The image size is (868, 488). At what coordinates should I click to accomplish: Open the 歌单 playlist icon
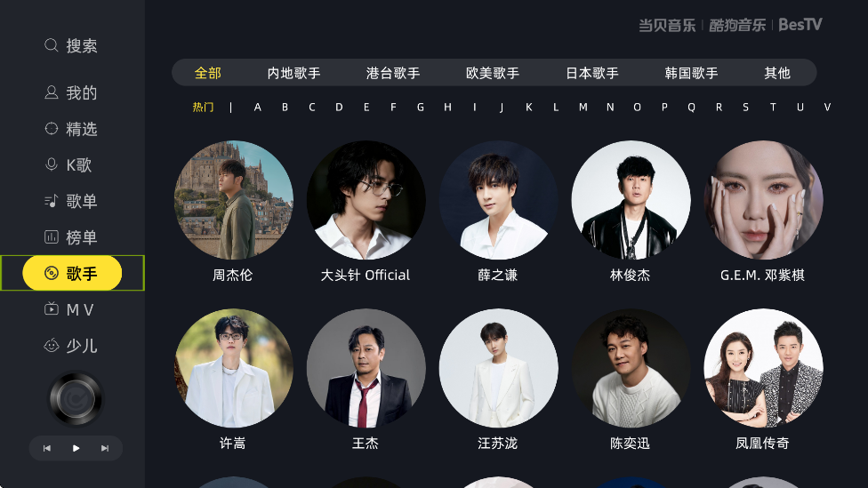(51, 201)
